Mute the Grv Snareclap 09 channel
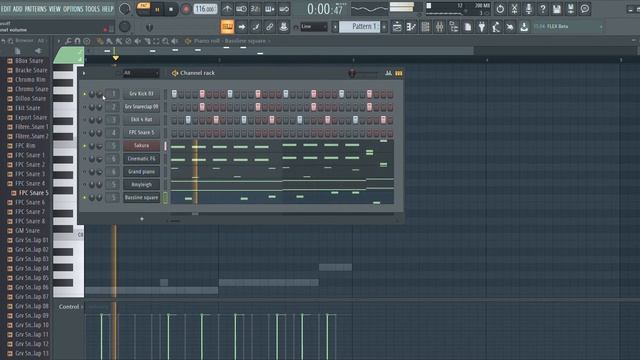This screenshot has width=640, height=360. pyautogui.click(x=85, y=107)
